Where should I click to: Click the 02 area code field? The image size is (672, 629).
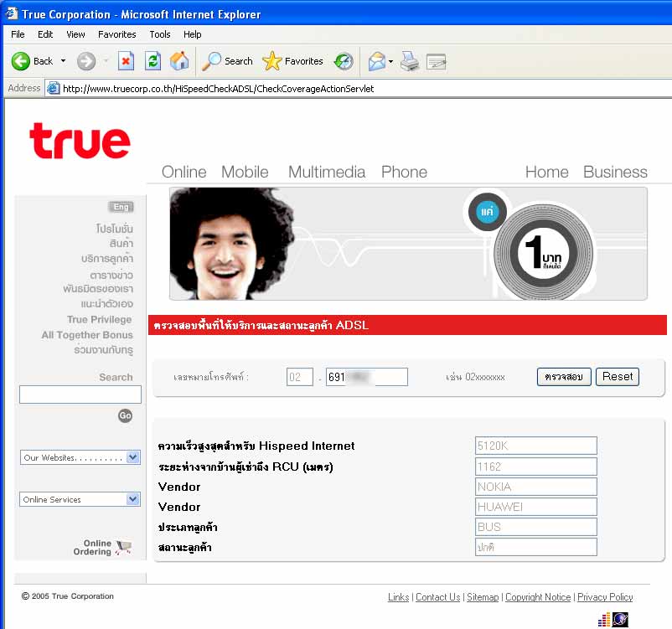pyautogui.click(x=300, y=377)
